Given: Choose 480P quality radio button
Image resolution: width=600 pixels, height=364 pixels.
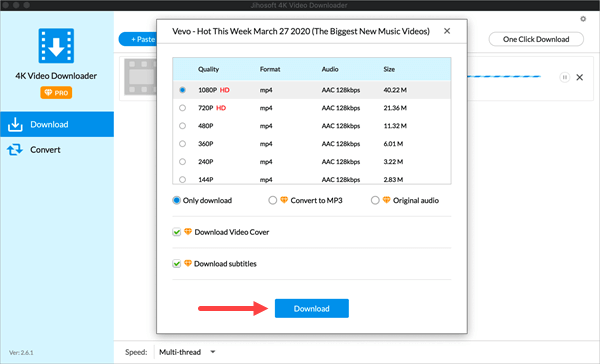Looking at the screenshot, I should (183, 126).
